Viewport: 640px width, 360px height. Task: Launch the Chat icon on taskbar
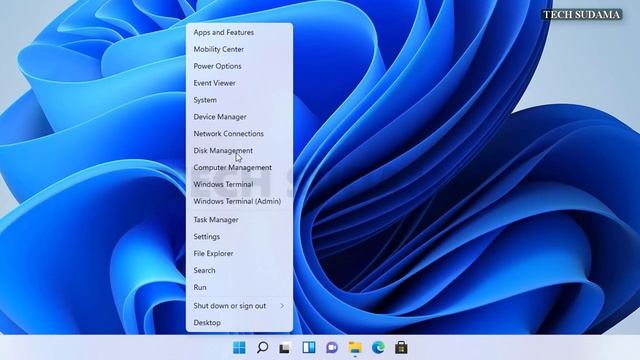[332, 348]
